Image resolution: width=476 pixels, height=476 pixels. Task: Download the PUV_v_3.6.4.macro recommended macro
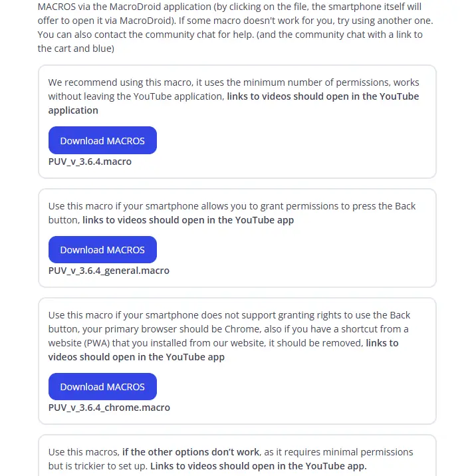[102, 140]
